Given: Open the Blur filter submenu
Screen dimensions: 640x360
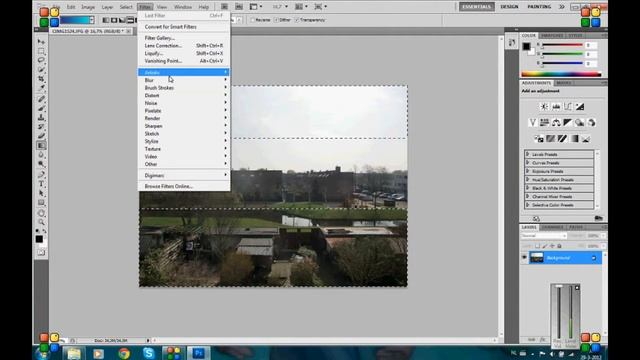Looking at the screenshot, I should [184, 80].
